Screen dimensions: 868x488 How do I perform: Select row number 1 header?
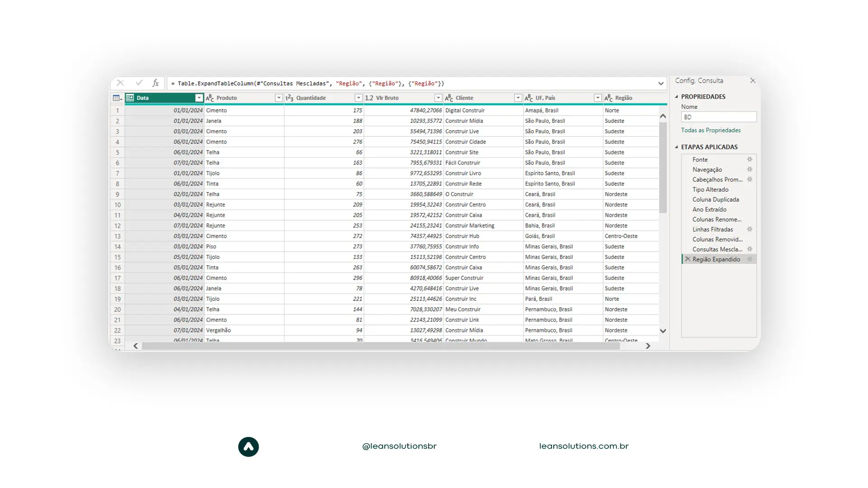[x=118, y=110]
